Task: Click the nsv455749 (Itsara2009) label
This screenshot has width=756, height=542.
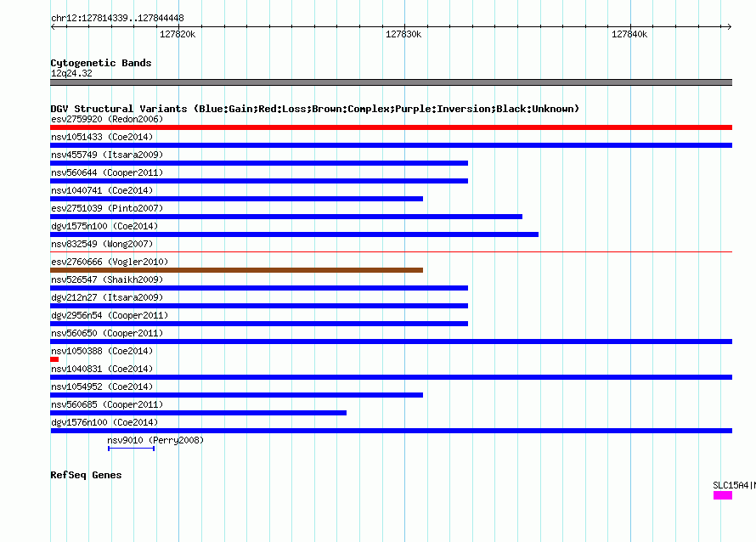Action: [x=107, y=155]
